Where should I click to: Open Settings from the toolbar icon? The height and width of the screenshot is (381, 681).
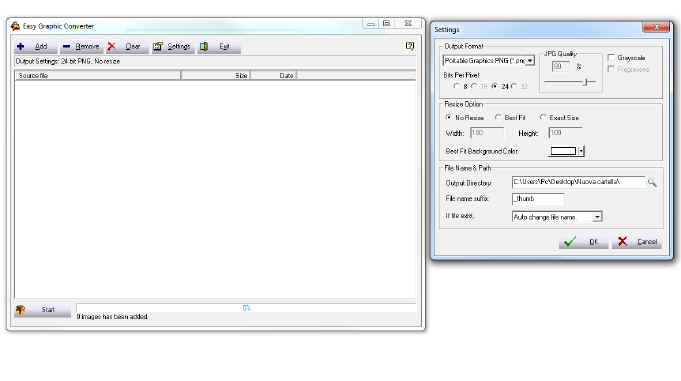[x=158, y=46]
